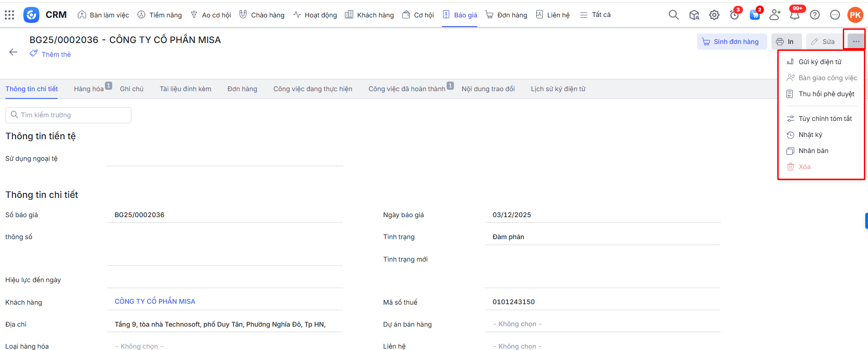This screenshot has width=868, height=350.
Task: Open the notifications bell icon
Action: pos(795,15)
